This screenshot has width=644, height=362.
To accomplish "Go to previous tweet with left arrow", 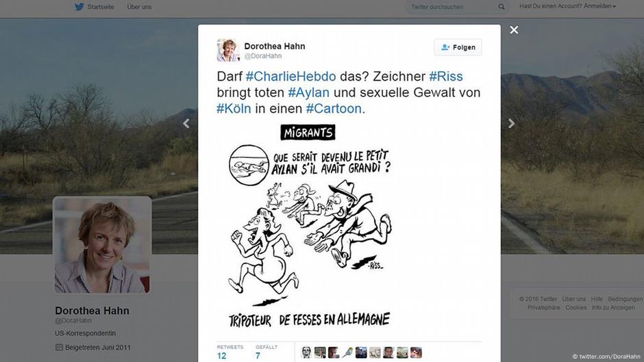I will 186,123.
